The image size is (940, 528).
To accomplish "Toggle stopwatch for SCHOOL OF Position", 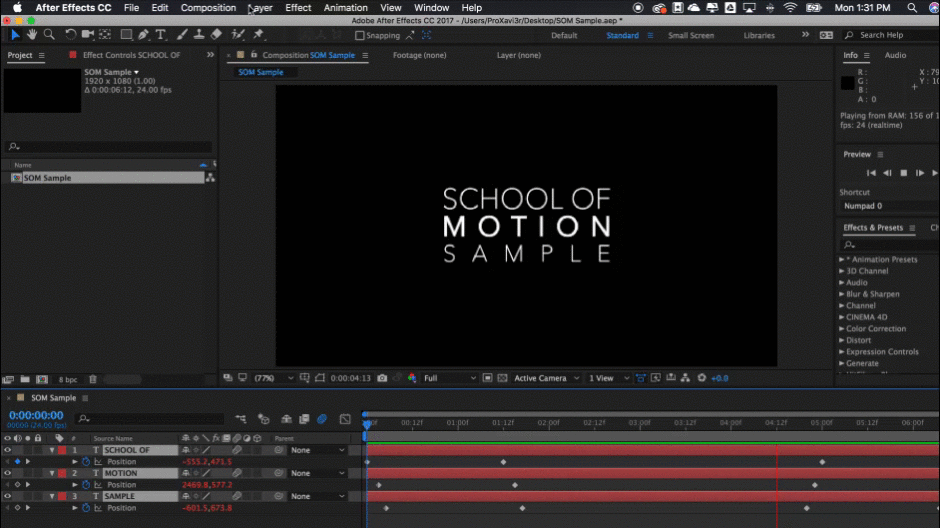I will [x=86, y=462].
